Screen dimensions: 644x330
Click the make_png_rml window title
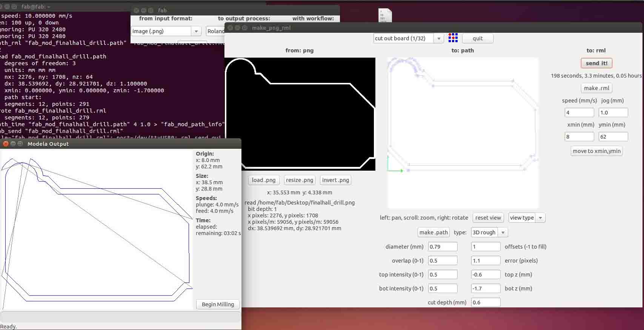point(271,28)
